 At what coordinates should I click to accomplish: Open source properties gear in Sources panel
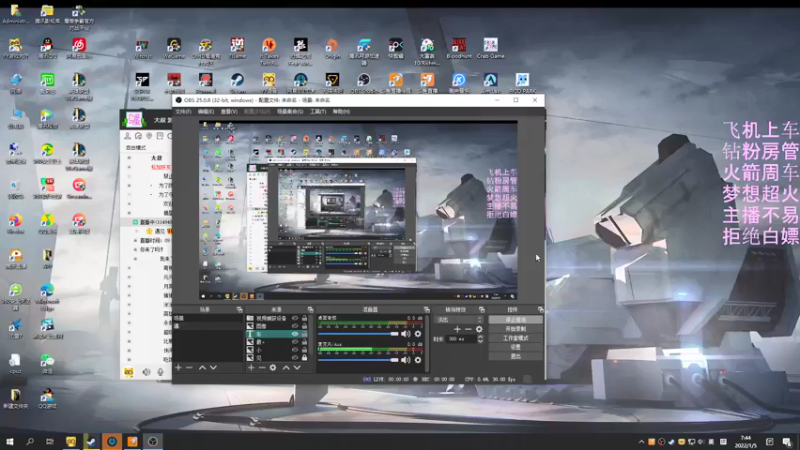pos(273,367)
